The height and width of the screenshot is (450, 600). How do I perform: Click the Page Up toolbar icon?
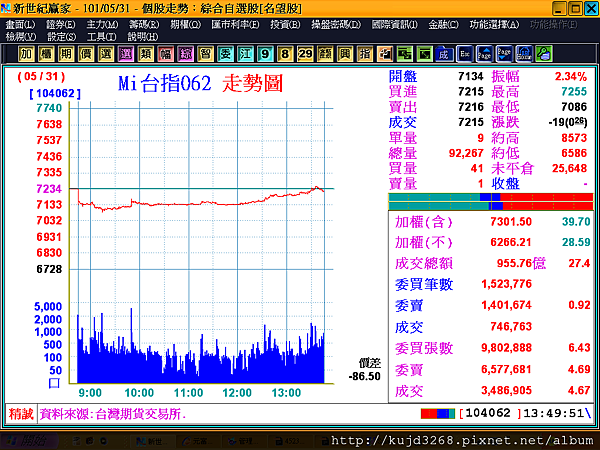(484, 54)
